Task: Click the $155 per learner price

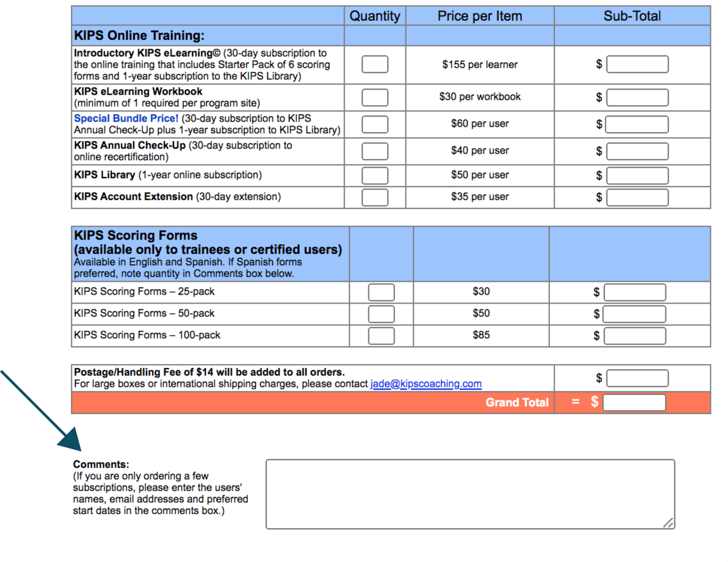Action: pos(480,65)
